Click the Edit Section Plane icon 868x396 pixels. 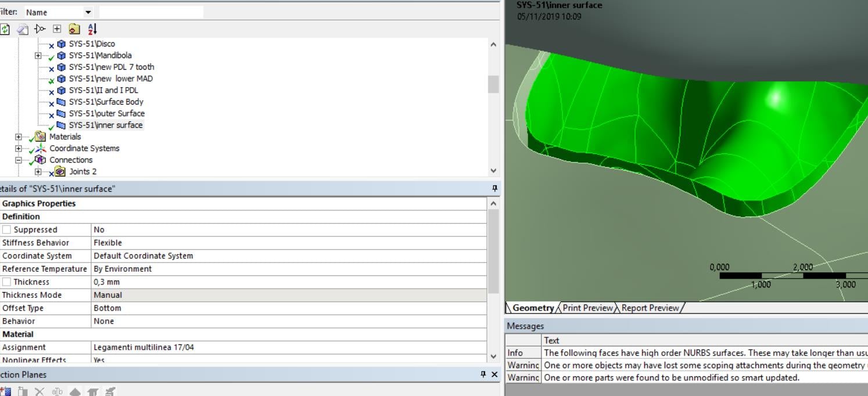click(x=22, y=391)
